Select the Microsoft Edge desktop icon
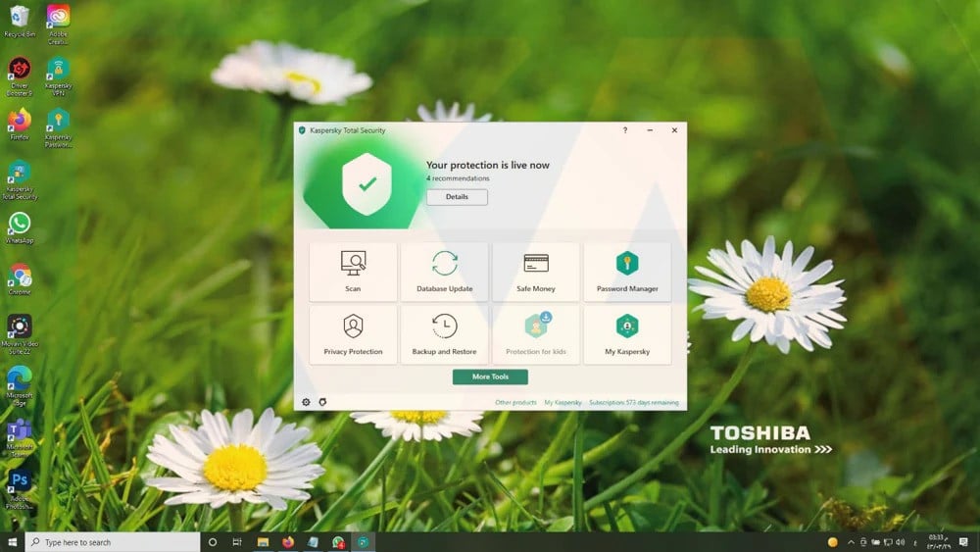The width and height of the screenshot is (980, 552). coord(20,385)
